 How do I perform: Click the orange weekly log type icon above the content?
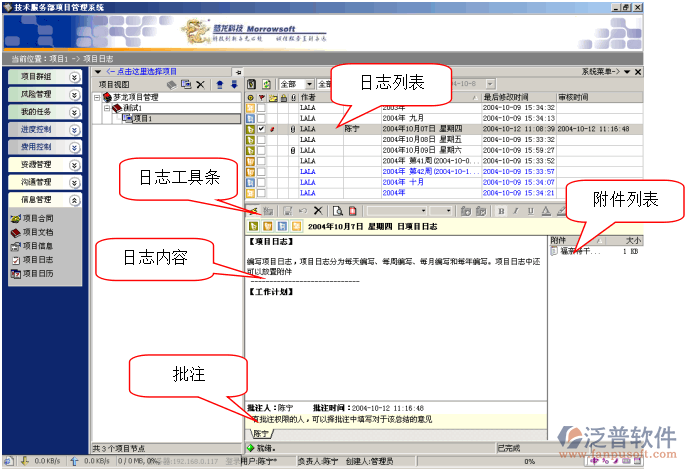click(x=268, y=226)
